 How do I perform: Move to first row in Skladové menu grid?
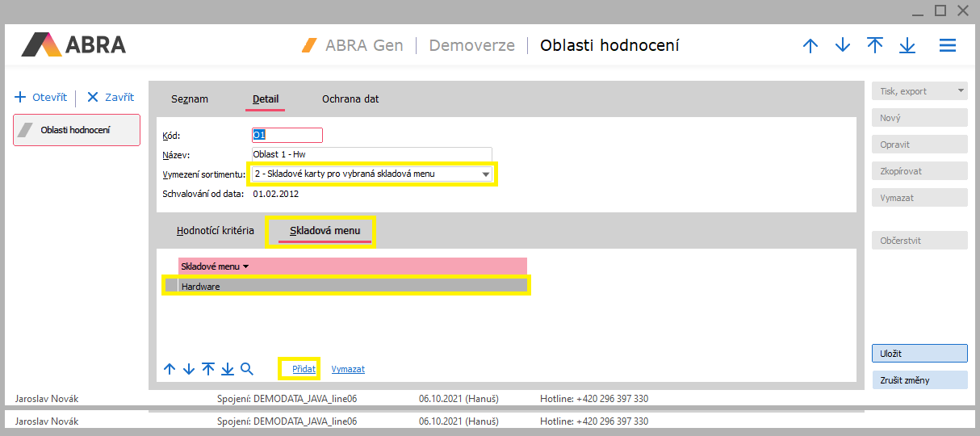[208, 369]
